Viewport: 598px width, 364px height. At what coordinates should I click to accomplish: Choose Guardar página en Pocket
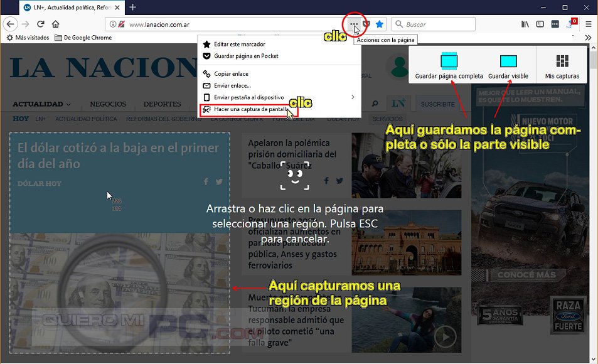279,56
